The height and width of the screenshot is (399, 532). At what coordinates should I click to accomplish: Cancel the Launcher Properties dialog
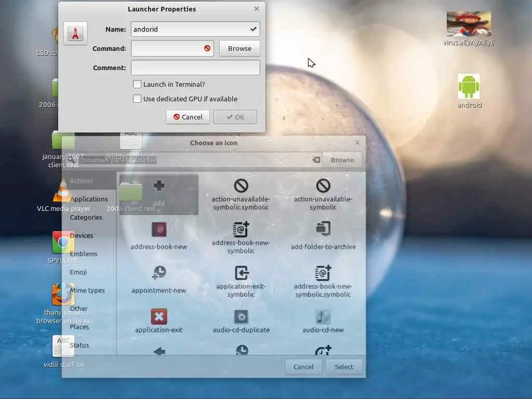pos(188,117)
